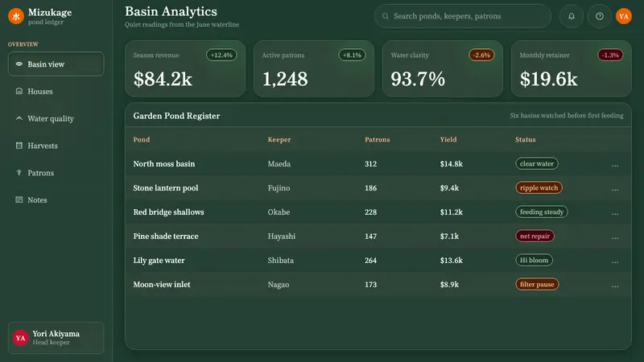Click the Active patrons card
This screenshot has width=644, height=362.
(314, 68)
